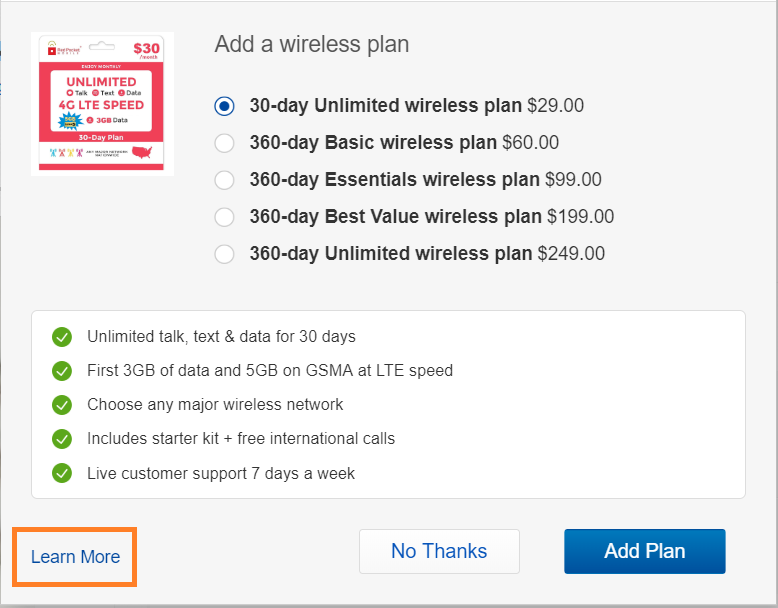This screenshot has height=608, width=778.
Task: Click the Red Pocket logo on the card
Action: 64,49
